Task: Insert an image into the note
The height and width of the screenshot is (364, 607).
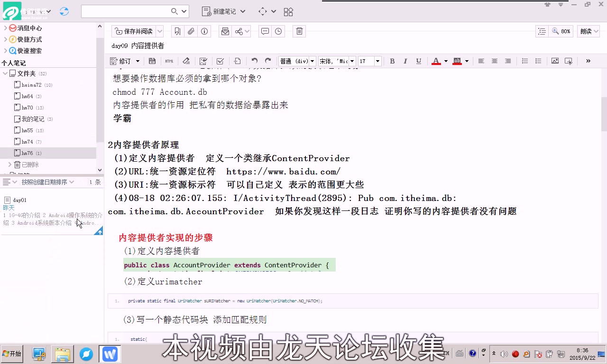Action: (555, 61)
